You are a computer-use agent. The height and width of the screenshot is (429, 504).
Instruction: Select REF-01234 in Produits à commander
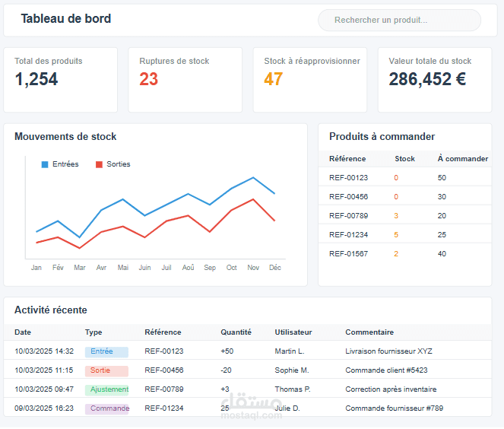pyautogui.click(x=348, y=234)
